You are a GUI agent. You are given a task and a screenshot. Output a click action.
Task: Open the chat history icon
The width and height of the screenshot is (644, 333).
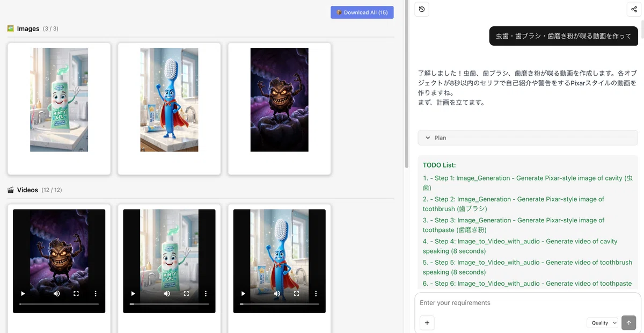[422, 9]
